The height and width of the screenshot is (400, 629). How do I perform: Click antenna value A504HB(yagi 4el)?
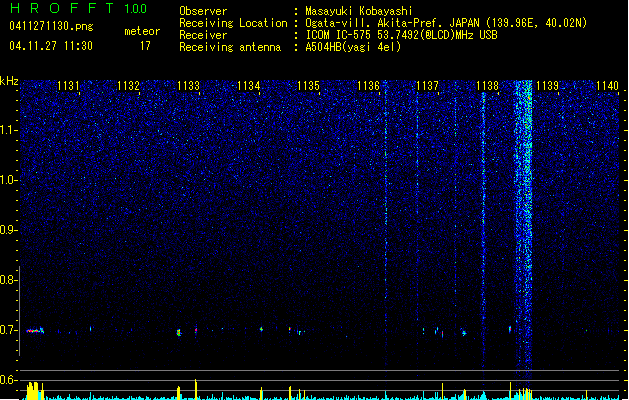click(353, 47)
